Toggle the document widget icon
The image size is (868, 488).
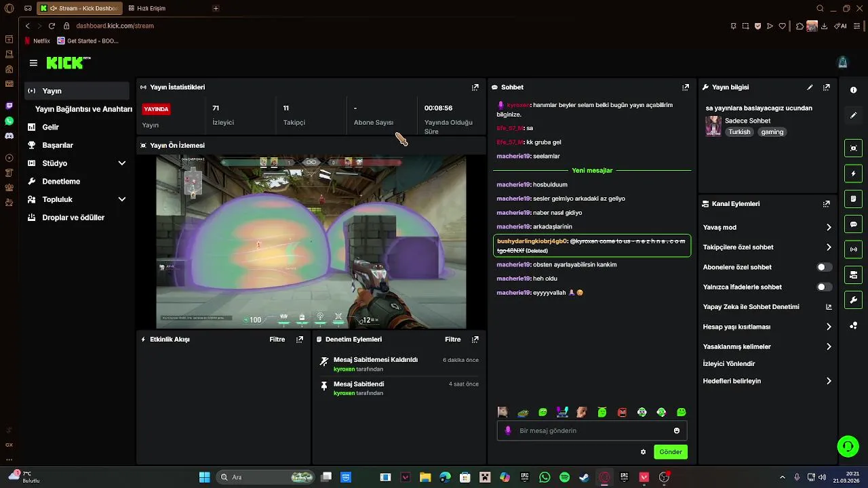853,199
